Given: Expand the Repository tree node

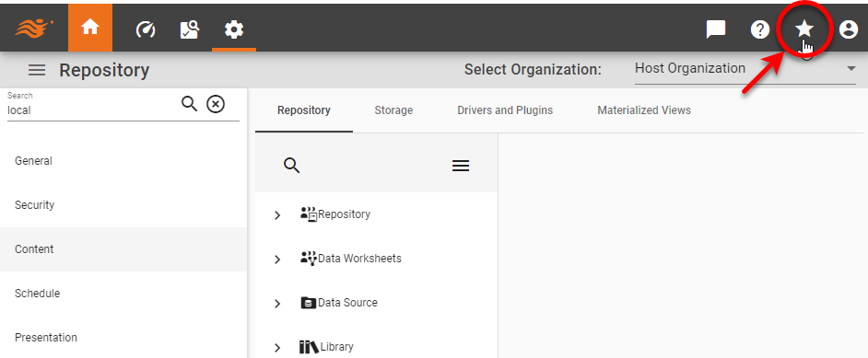Looking at the screenshot, I should click(277, 215).
